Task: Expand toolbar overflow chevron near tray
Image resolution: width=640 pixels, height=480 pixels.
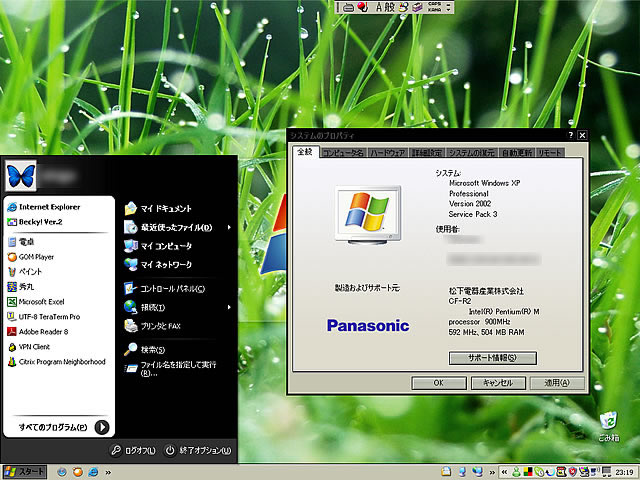Action: tap(492, 473)
